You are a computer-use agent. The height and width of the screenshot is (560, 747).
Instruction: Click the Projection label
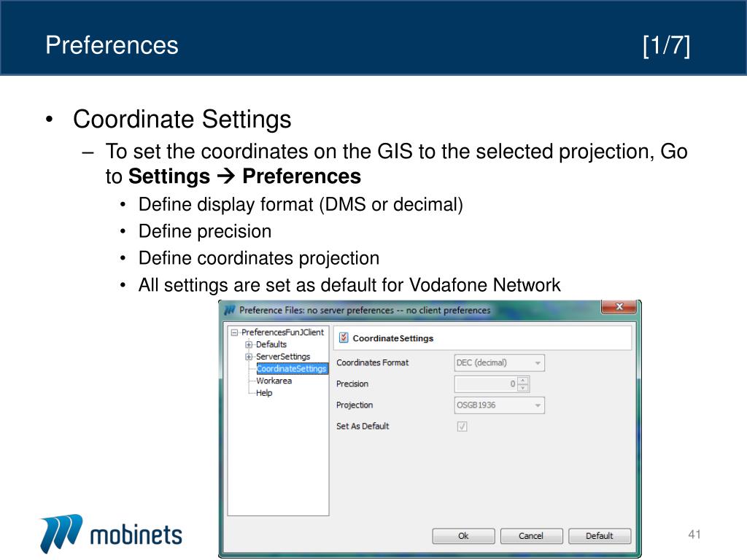pyautogui.click(x=355, y=405)
